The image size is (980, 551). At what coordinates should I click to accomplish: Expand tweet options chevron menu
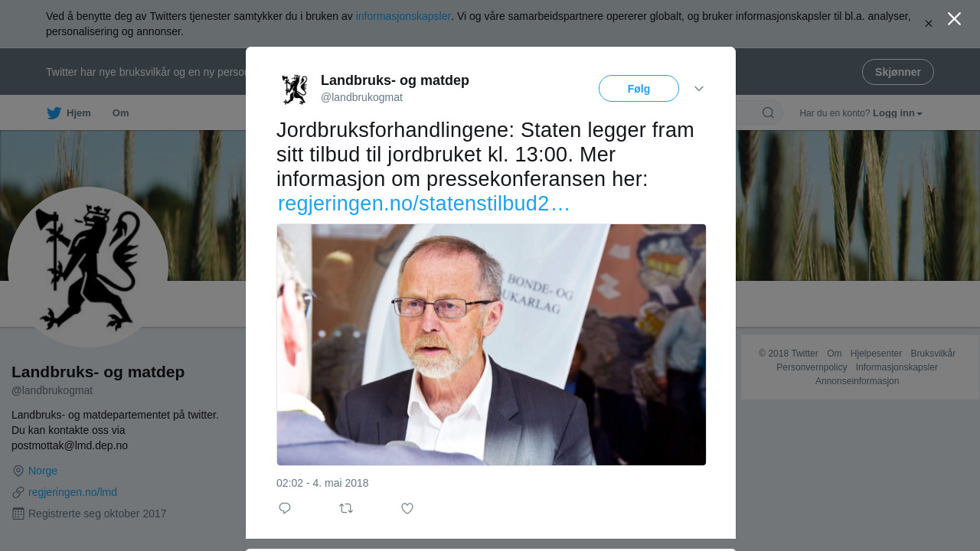[699, 89]
